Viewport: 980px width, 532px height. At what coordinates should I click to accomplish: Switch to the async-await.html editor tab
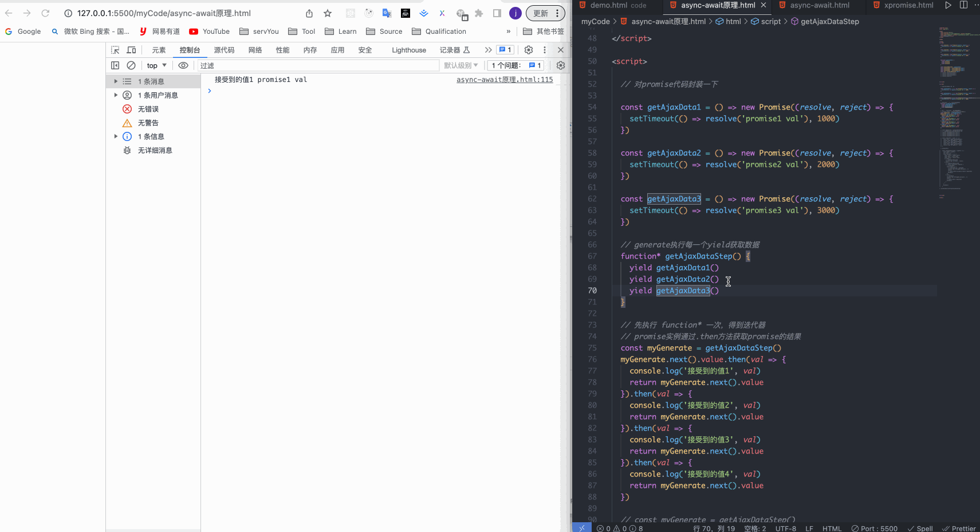tap(819, 5)
